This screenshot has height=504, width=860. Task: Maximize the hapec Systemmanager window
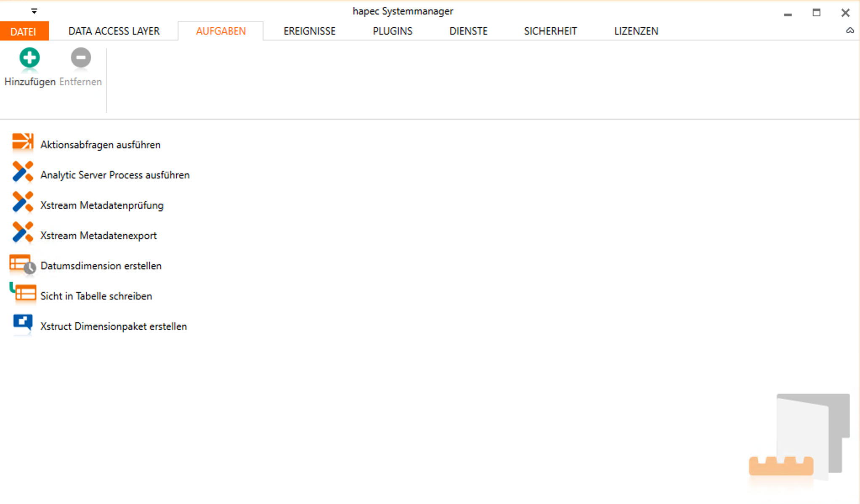point(816,13)
